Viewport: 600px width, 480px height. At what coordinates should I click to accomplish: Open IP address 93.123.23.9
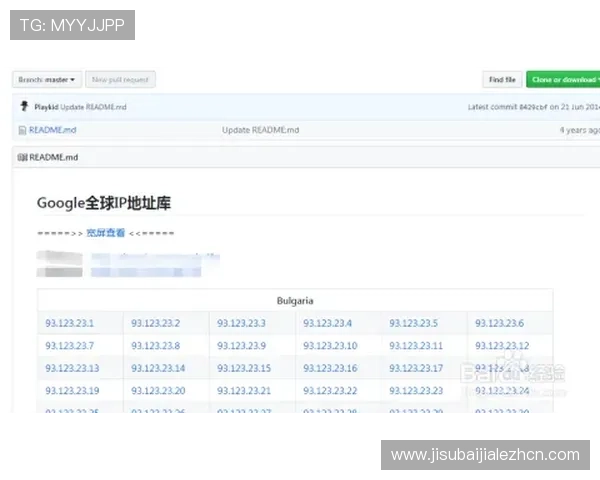click(241, 346)
